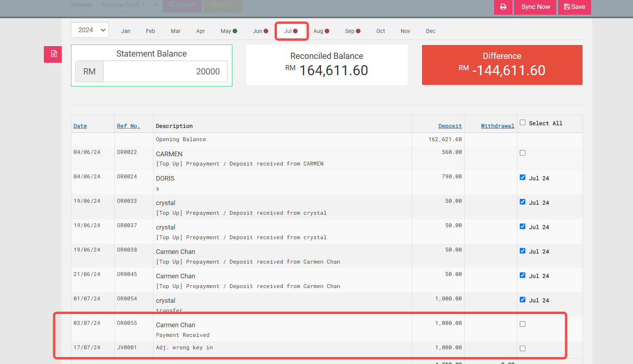
Task: Switch to the Oct month tab
Action: (x=380, y=31)
